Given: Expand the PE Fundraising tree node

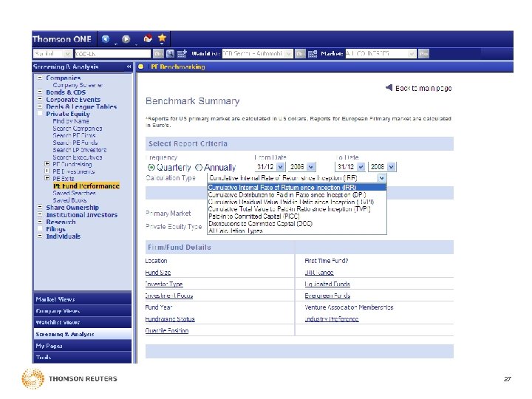Looking at the screenshot, I should coord(47,164).
